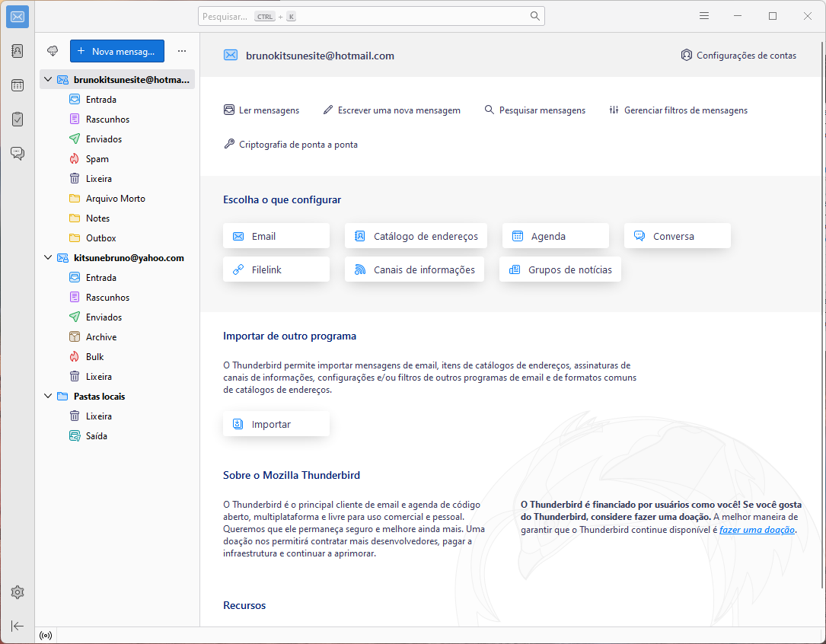Image resolution: width=826 pixels, height=644 pixels.
Task: Set up Grupos de notícias
Action: pos(560,269)
